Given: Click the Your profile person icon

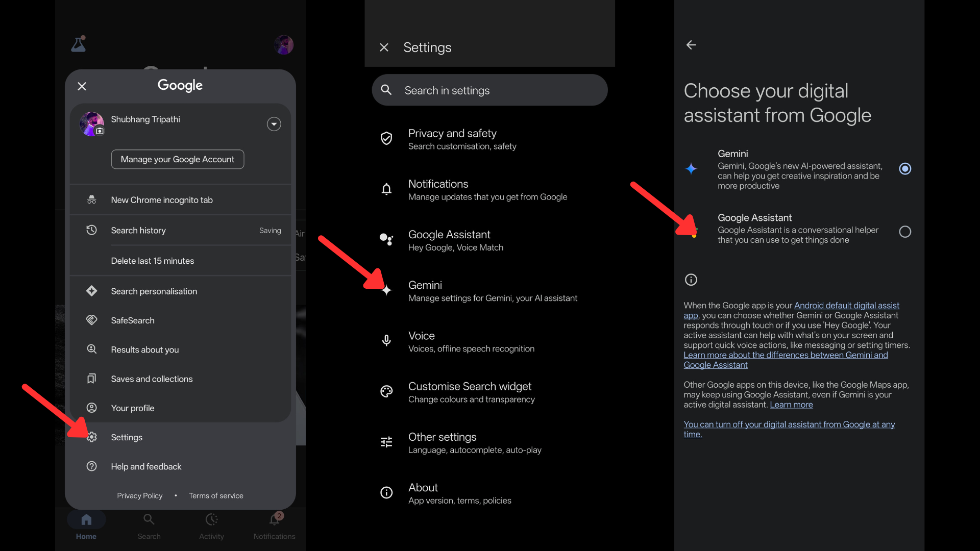Looking at the screenshot, I should coord(92,408).
